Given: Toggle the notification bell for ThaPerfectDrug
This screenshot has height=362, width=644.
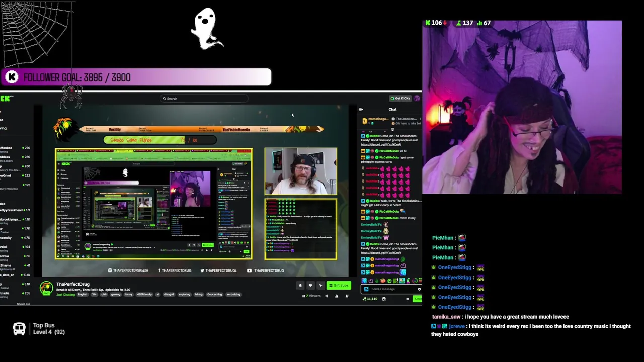Looking at the screenshot, I should (300, 286).
